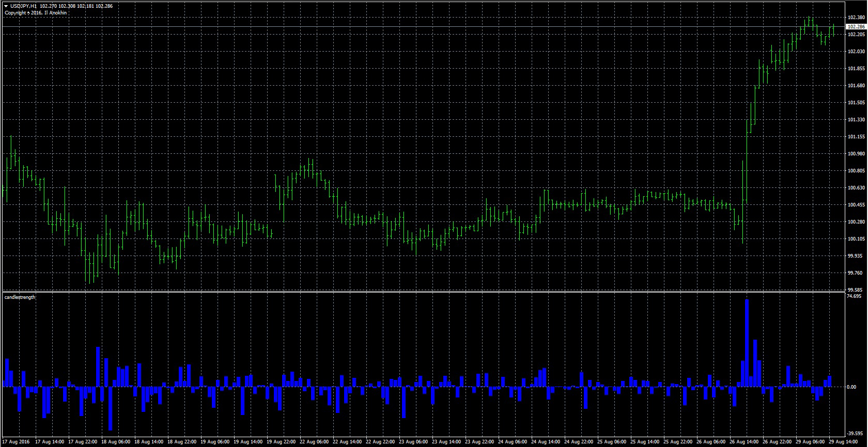Click the 26 Aug 06:00 time label
This screenshot has height=447, width=868.
pos(711,442)
